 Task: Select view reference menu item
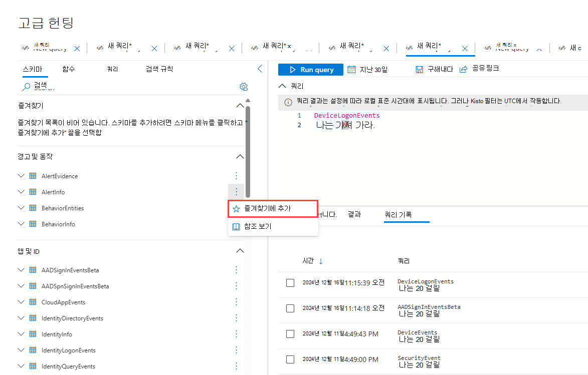pyautogui.click(x=273, y=226)
